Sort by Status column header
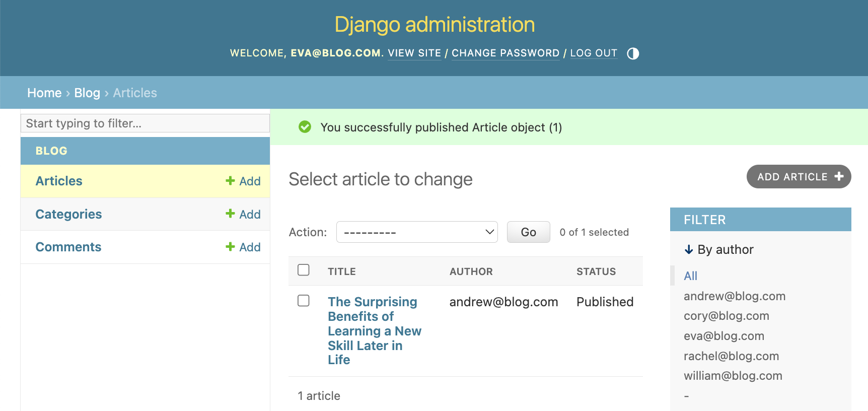 (596, 271)
